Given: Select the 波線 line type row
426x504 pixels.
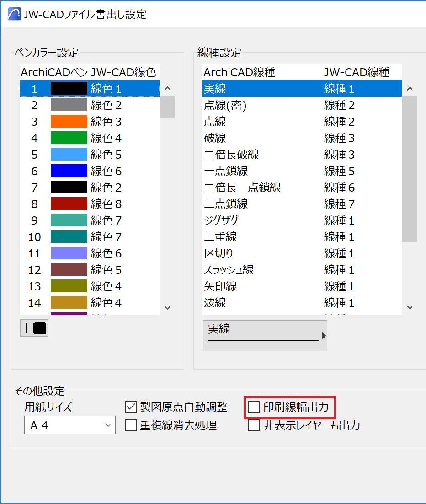Looking at the screenshot, I should coord(302,302).
